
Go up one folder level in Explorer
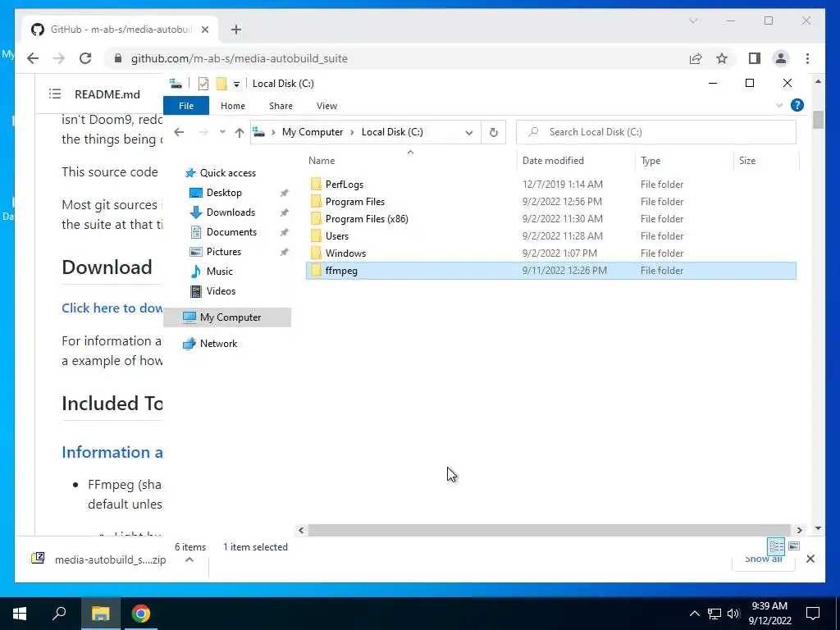pyautogui.click(x=240, y=132)
